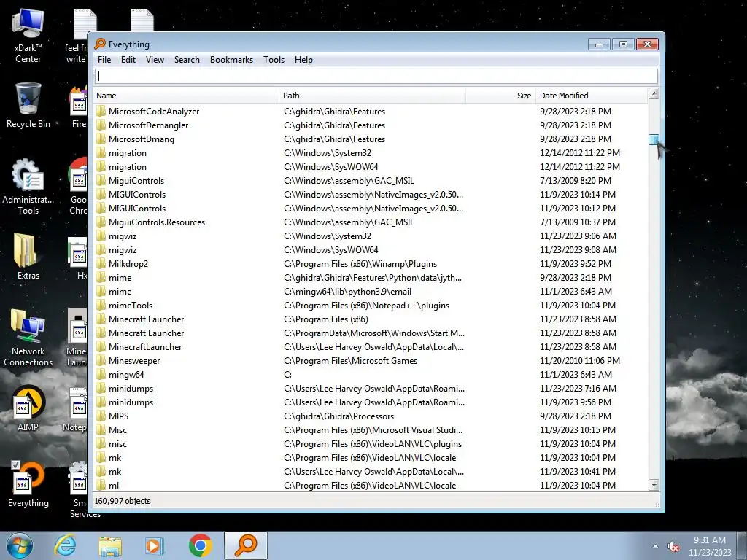
Task: Launch Windows Media Player from the taskbar
Action: click(x=155, y=545)
